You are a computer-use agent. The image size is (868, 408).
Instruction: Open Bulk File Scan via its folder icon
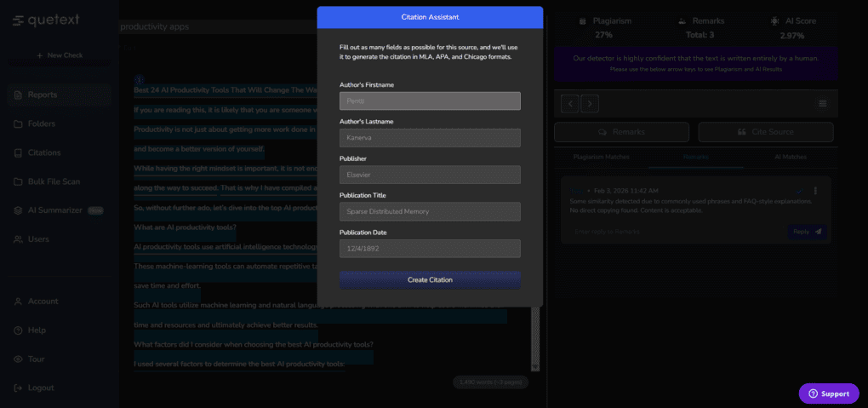tap(18, 181)
